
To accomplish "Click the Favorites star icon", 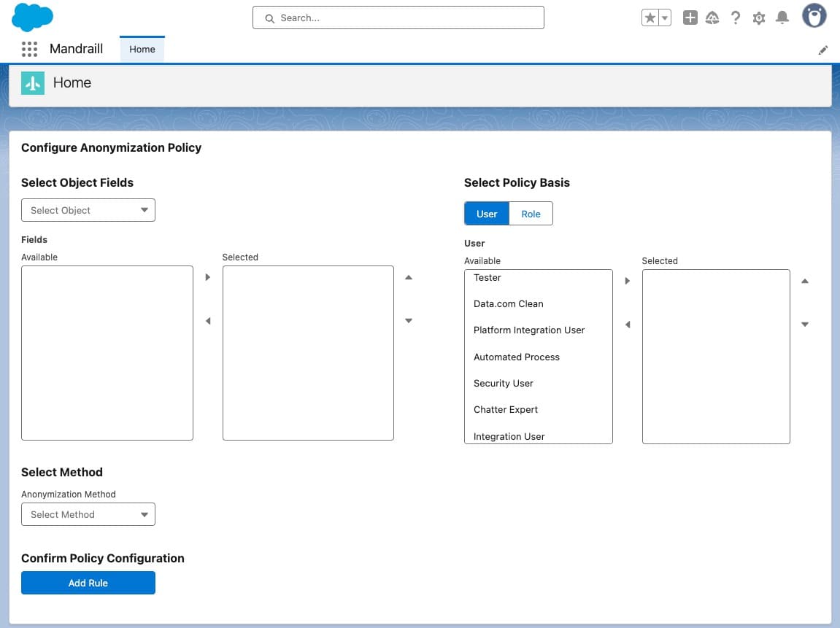I will coord(650,18).
